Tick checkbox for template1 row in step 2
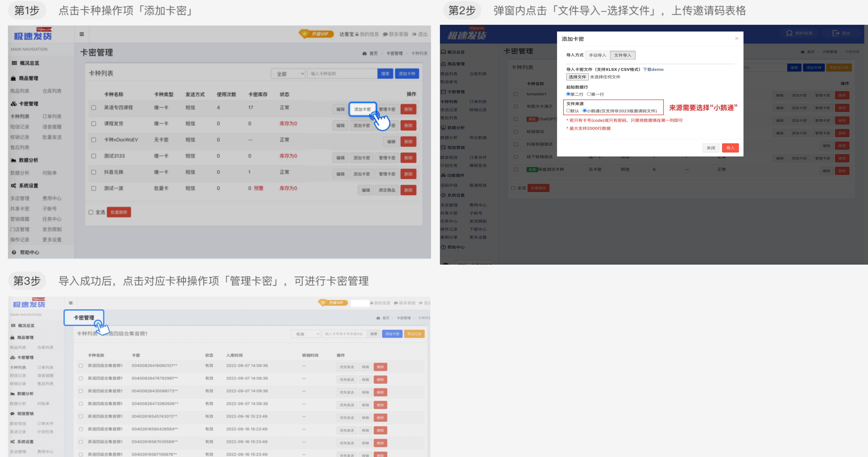 516,94
